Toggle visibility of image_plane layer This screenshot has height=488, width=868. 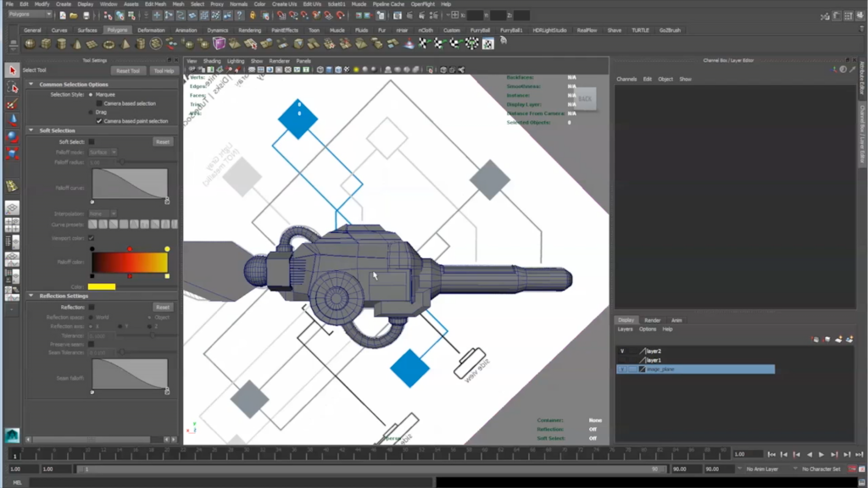pyautogui.click(x=622, y=369)
